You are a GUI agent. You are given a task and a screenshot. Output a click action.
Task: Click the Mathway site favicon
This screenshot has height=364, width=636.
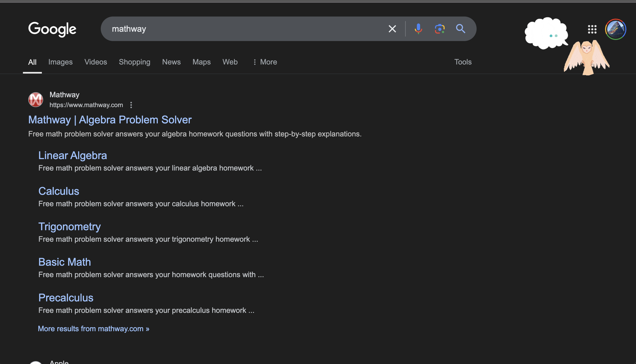(x=36, y=100)
